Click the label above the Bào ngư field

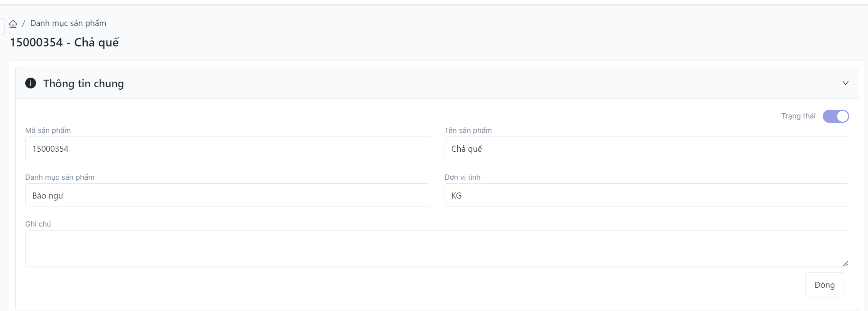60,177
